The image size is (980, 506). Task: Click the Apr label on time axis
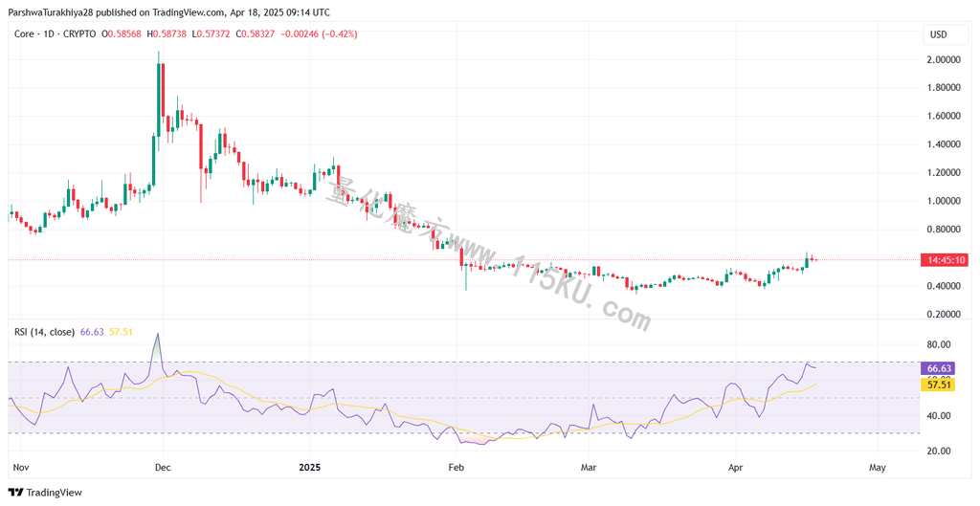(736, 468)
